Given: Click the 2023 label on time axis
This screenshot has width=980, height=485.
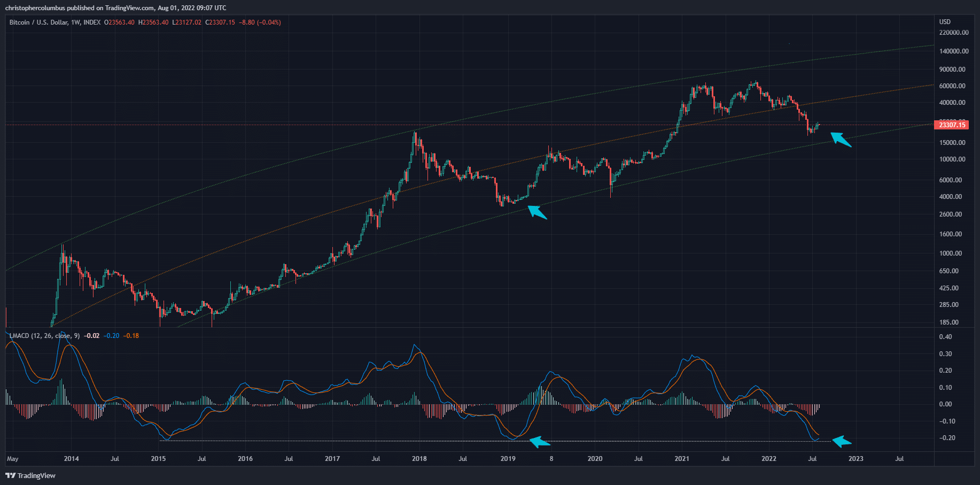Looking at the screenshot, I should pyautogui.click(x=856, y=459).
